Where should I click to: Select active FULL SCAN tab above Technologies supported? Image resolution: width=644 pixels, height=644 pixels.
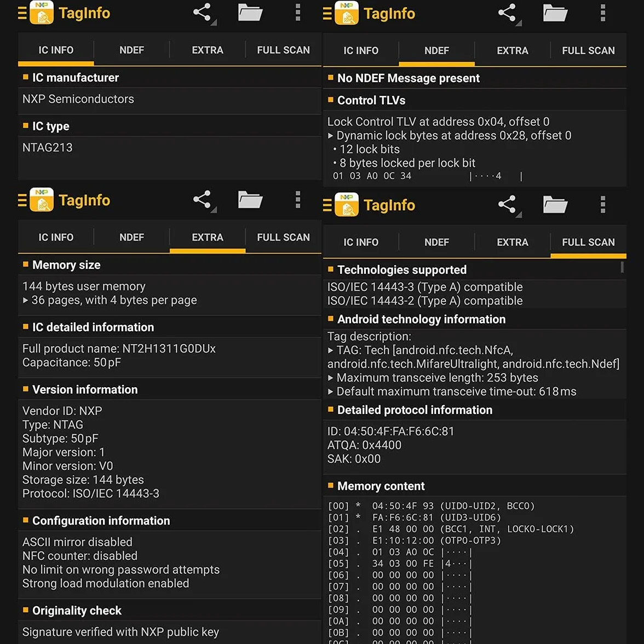(589, 242)
